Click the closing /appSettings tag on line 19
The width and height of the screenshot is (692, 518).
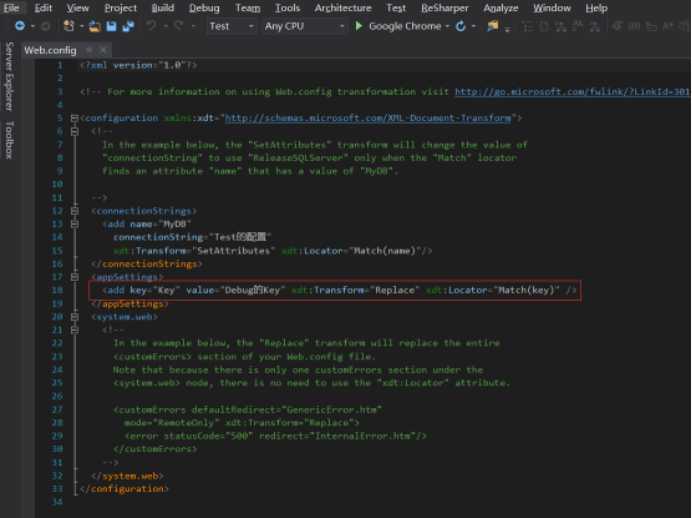130,304
